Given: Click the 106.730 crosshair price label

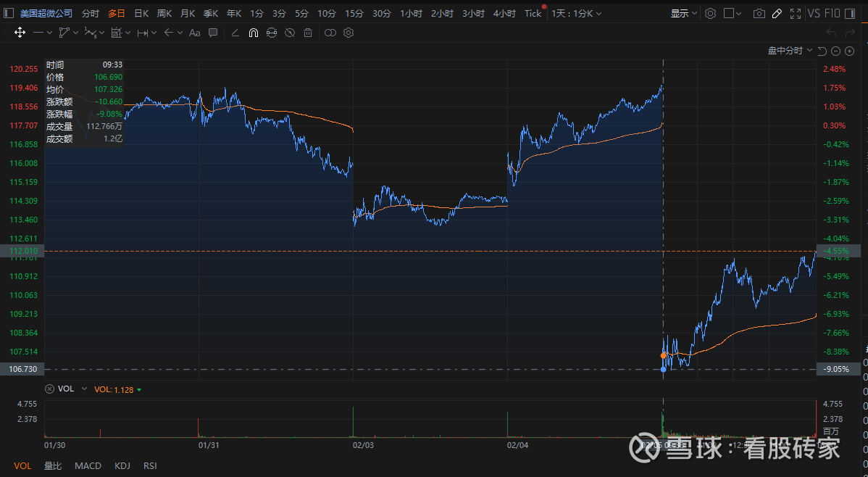Looking at the screenshot, I should click(22, 369).
